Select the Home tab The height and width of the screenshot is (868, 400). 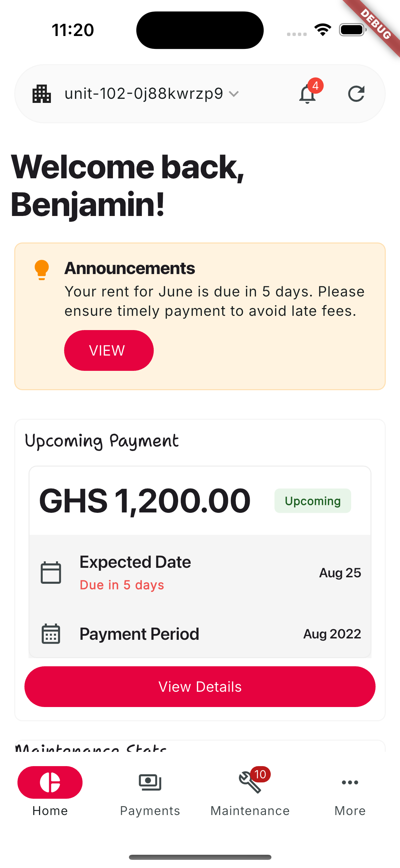[50, 791]
